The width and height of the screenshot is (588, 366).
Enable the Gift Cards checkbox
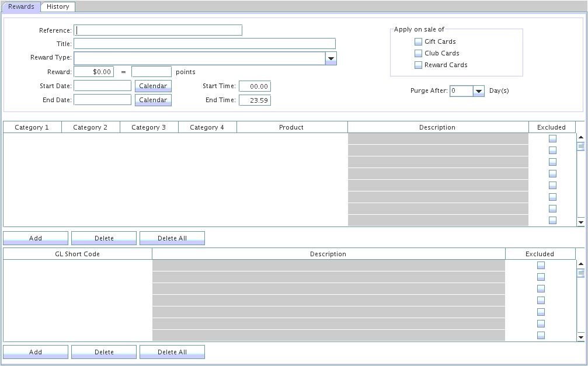tap(418, 41)
